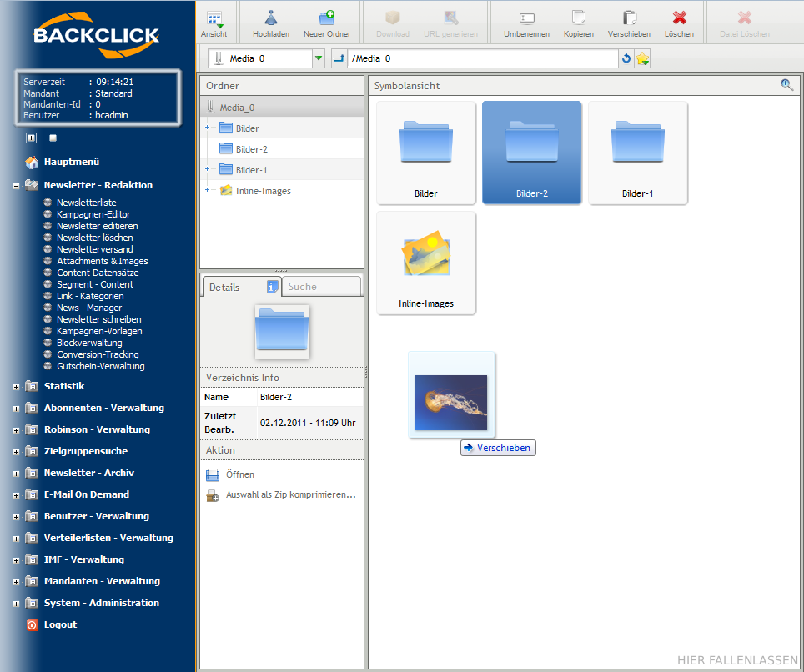The width and height of the screenshot is (804, 672).
Task: Expand the Inline-Images tree node
Action: (x=207, y=191)
